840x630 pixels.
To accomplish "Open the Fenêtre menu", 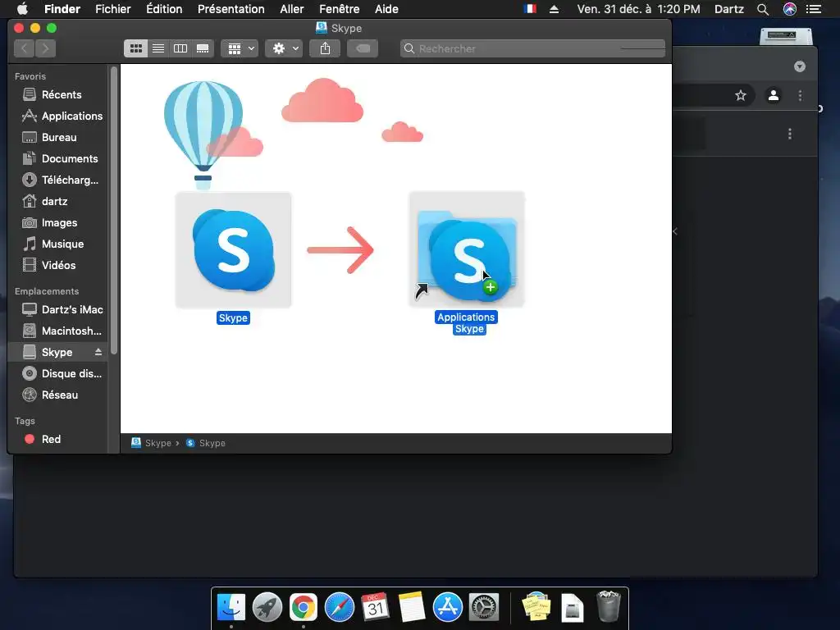I will coord(340,9).
